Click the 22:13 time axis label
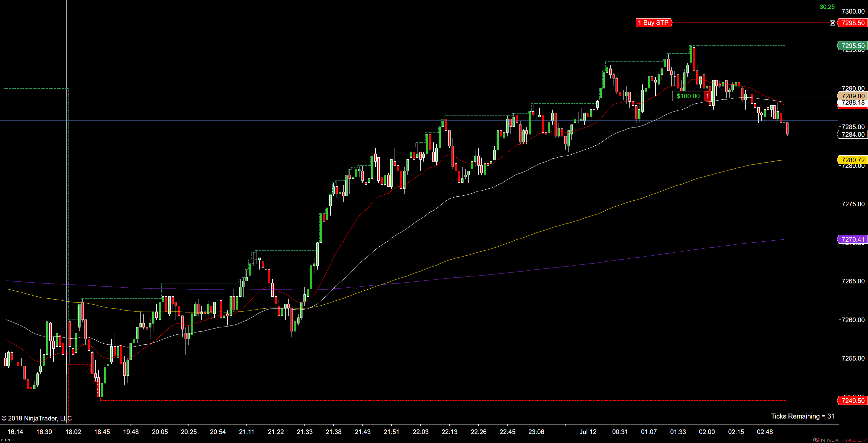This screenshot has width=868, height=443. coord(450,432)
